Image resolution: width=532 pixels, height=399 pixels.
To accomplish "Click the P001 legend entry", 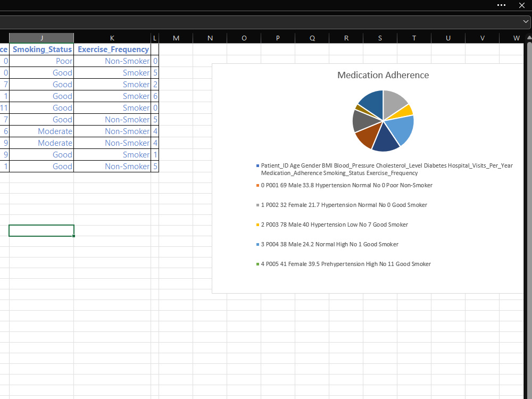I will click(x=344, y=185).
